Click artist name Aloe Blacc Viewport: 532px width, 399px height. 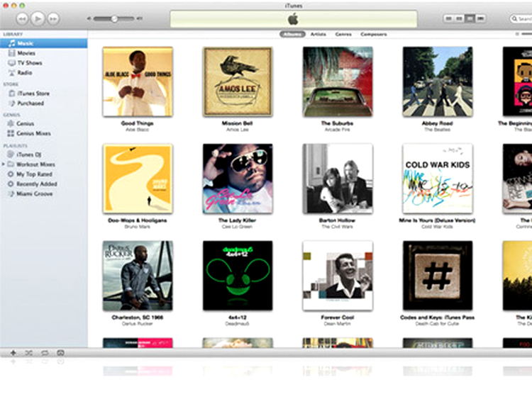(138, 130)
